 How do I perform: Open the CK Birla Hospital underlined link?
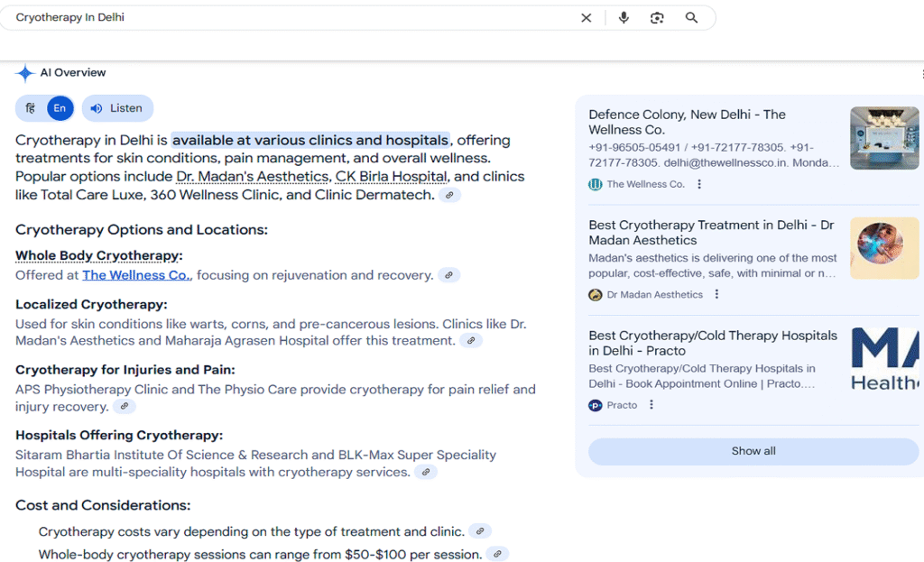pyautogui.click(x=392, y=177)
